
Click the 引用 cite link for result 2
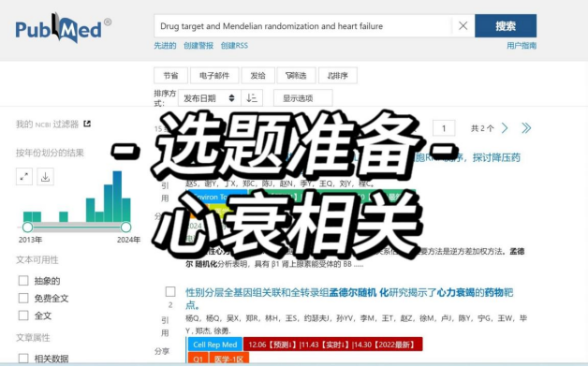(165, 326)
